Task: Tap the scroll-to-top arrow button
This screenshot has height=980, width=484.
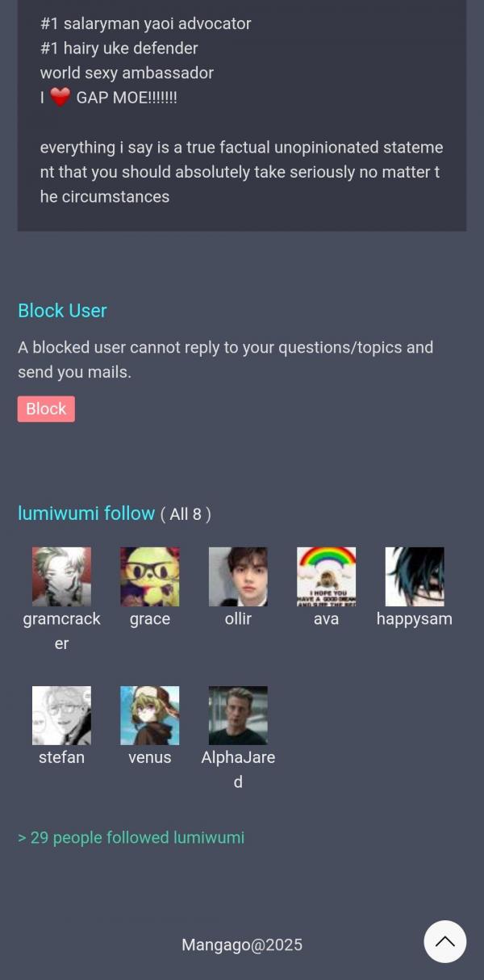Action: tap(445, 941)
